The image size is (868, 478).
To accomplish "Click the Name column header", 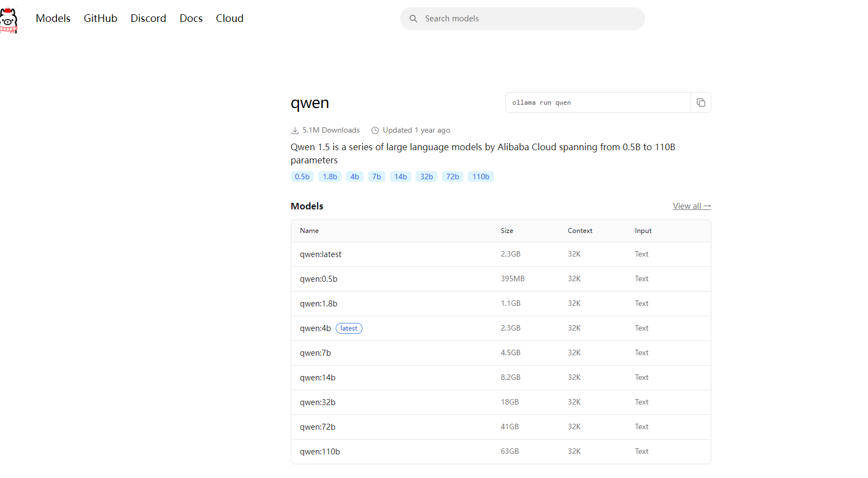I will coord(309,231).
